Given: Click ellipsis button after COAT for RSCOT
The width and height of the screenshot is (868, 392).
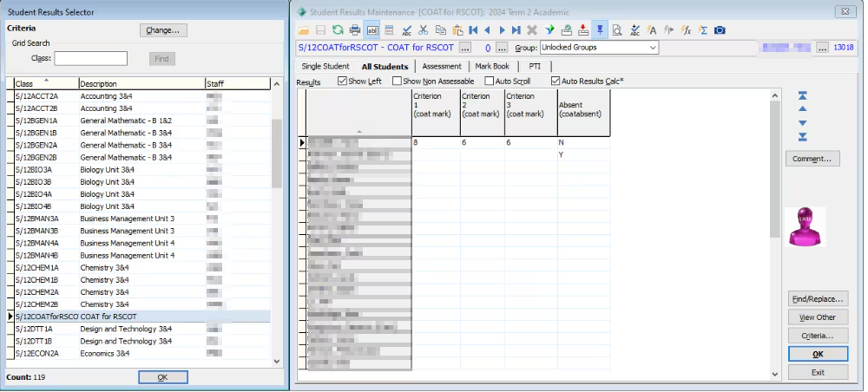Looking at the screenshot, I should coord(465,48).
